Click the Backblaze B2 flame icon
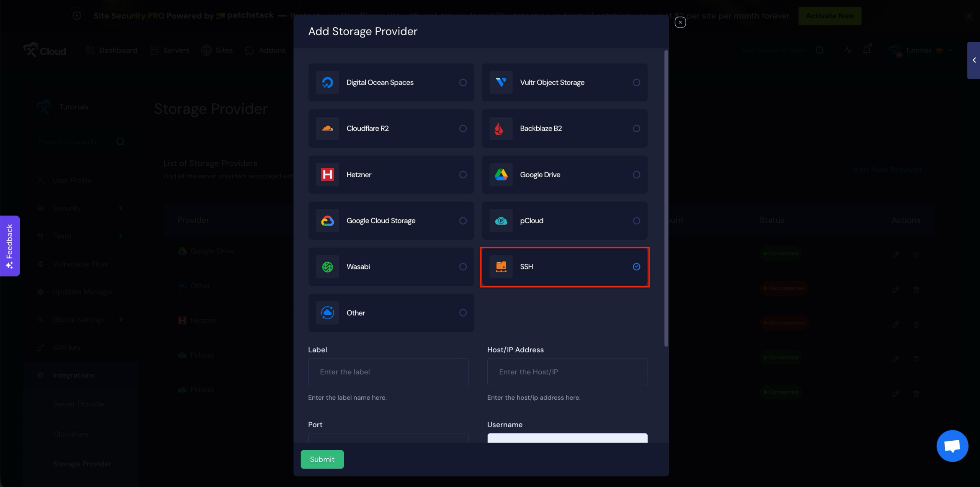Screen dimensions: 980x487 click(x=500, y=129)
